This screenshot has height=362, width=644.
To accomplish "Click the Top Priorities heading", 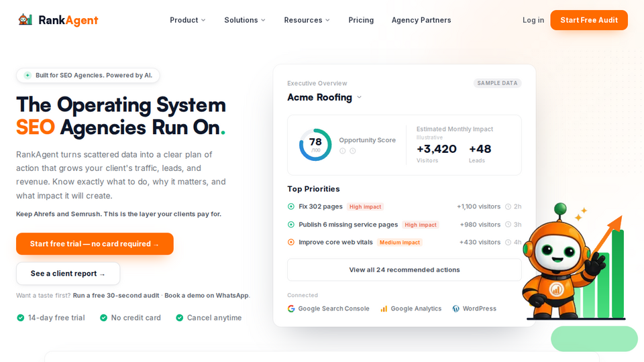I will (x=313, y=189).
